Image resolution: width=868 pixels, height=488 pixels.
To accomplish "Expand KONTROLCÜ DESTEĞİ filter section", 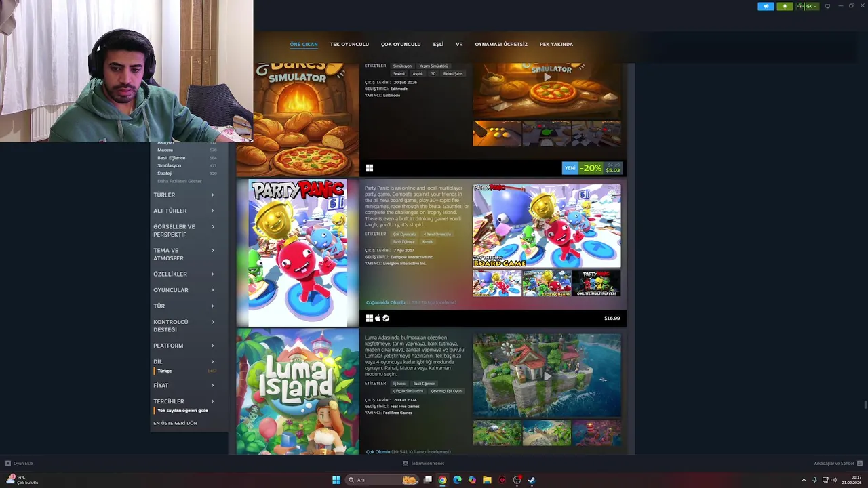I will (184, 325).
